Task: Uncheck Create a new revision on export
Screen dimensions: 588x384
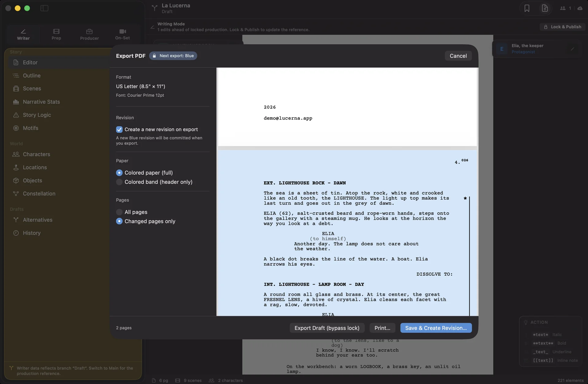Action: [x=119, y=130]
